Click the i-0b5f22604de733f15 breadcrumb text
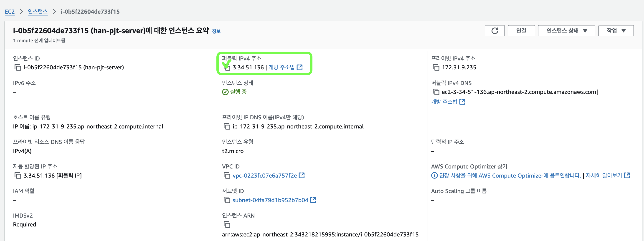This screenshot has height=241, width=644. pos(90,12)
